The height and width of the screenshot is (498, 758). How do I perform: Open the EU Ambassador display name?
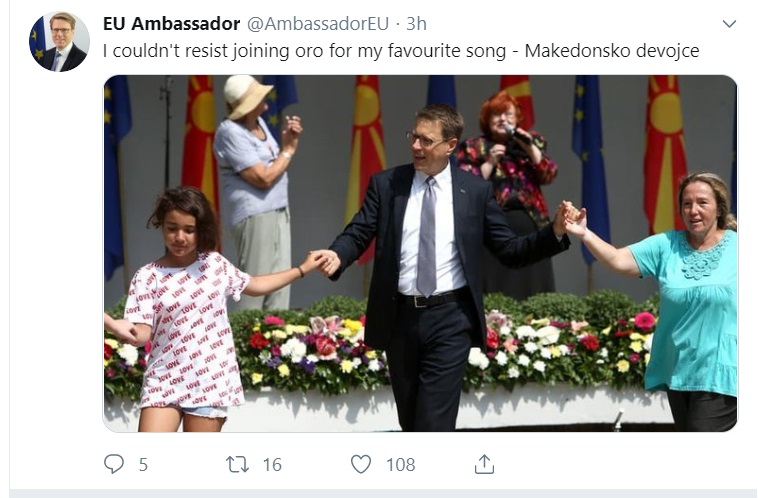pyautogui.click(x=172, y=24)
